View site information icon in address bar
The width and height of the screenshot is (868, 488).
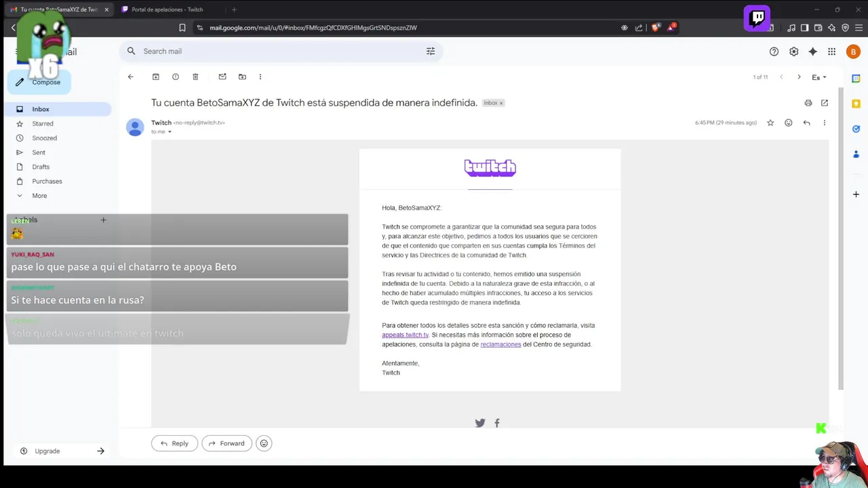click(199, 28)
